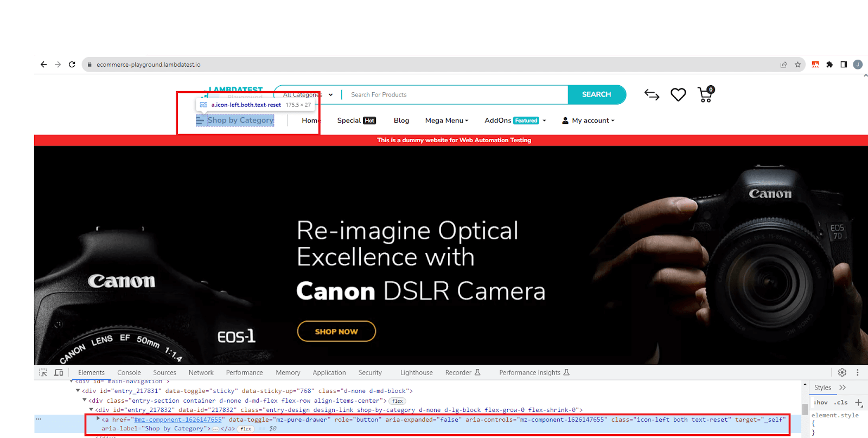Open the Lighthouse tab

(417, 372)
